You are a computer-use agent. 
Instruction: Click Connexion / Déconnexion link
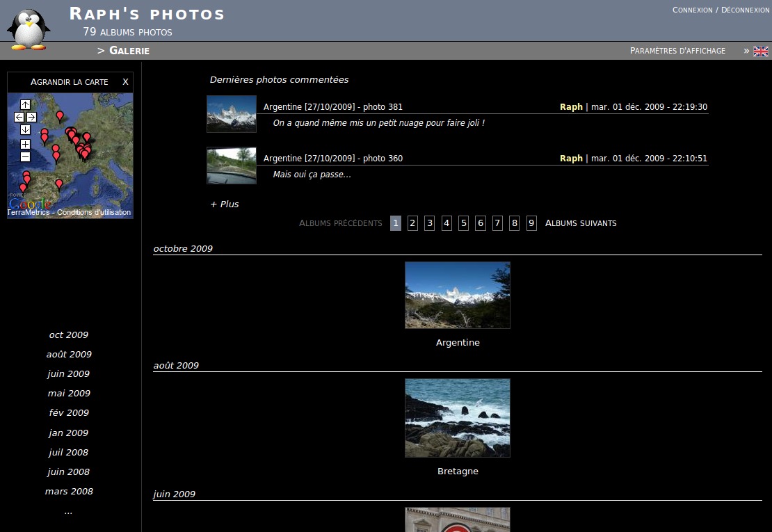click(721, 10)
